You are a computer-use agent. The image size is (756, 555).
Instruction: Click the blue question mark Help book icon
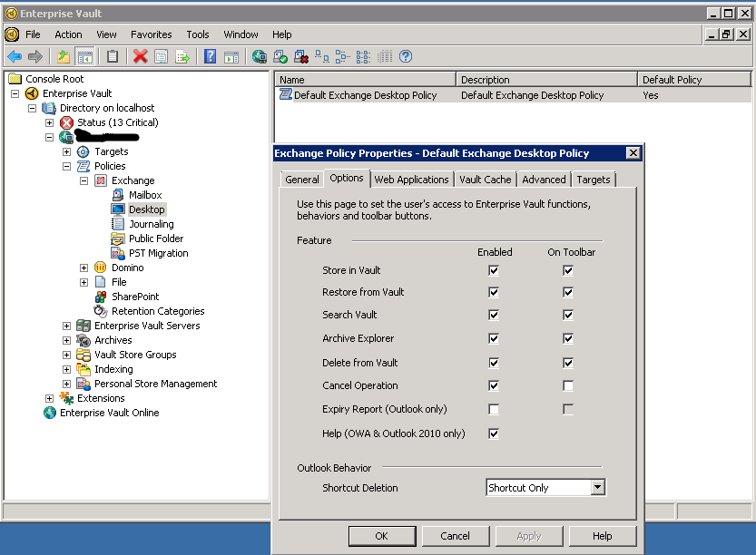point(211,57)
